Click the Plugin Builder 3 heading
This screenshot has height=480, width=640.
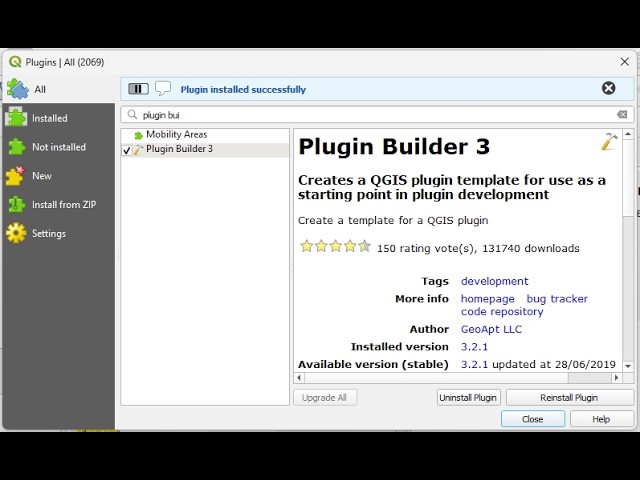[394, 147]
